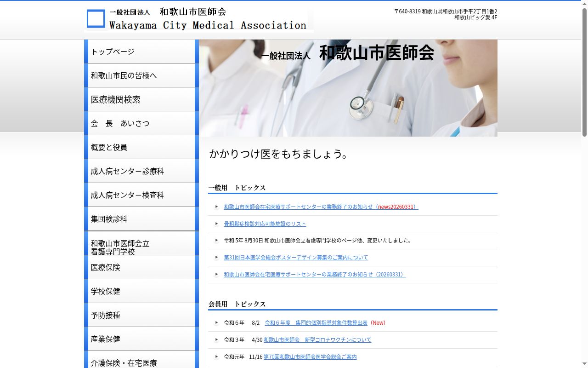Select 産業保健 menu entry

(x=141, y=339)
